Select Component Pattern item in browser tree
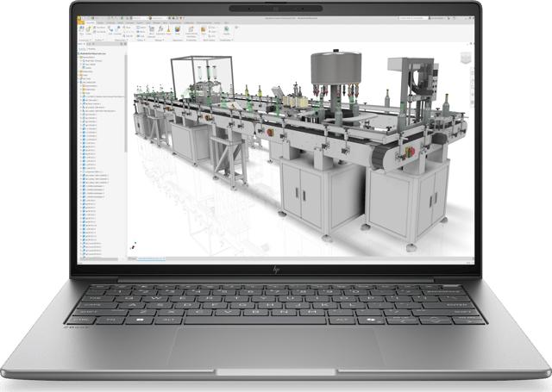This screenshot has width=552, height=392. (x=93, y=171)
